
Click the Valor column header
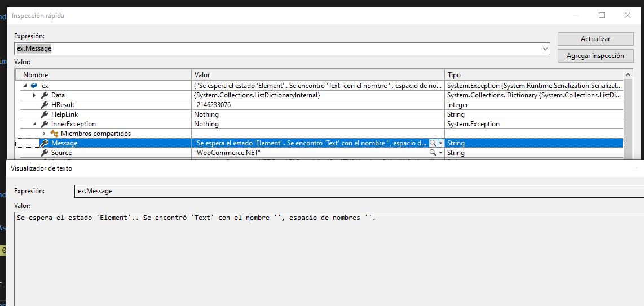pyautogui.click(x=318, y=75)
